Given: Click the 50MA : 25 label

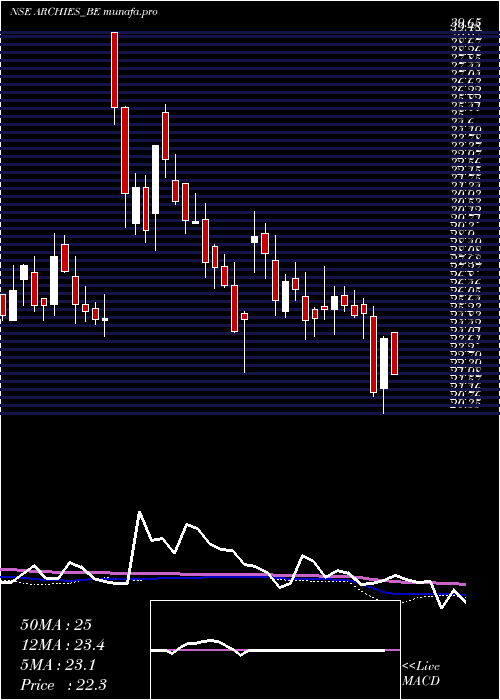Looking at the screenshot, I should [55, 625].
